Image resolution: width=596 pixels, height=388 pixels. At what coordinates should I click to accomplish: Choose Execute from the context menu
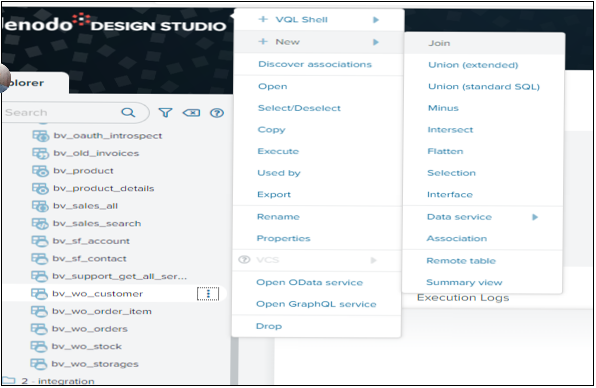(278, 151)
